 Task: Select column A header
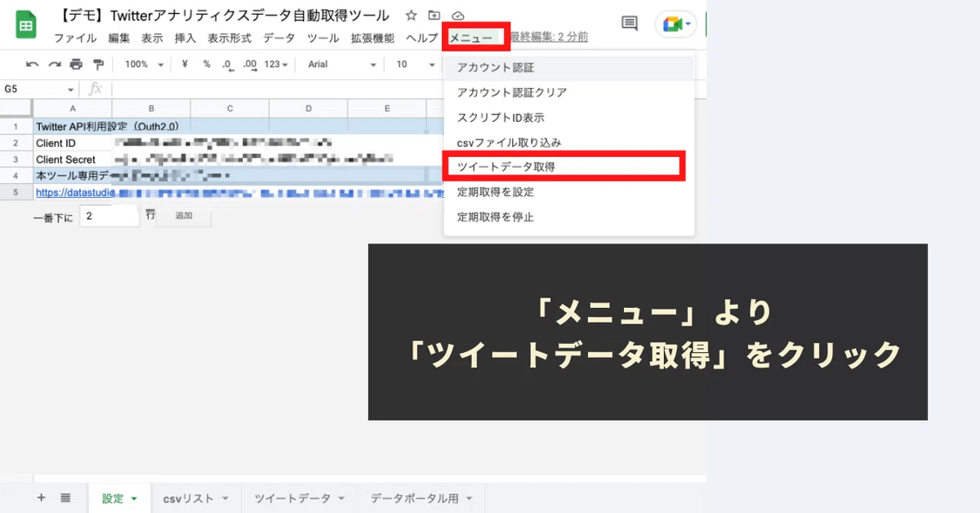73,109
